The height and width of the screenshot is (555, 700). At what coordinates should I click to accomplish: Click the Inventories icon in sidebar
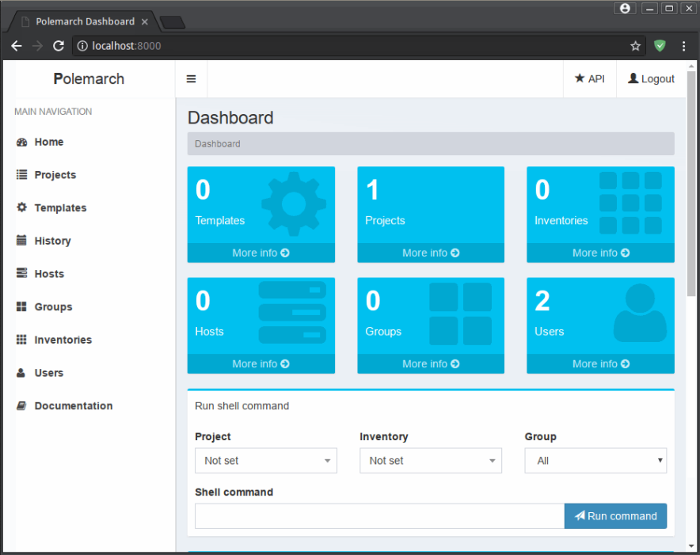pos(22,340)
